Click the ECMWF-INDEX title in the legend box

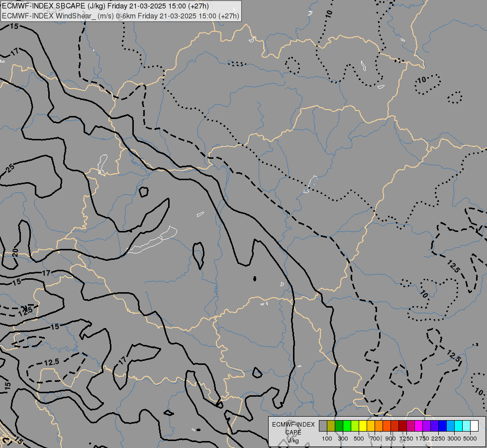pos(293,425)
